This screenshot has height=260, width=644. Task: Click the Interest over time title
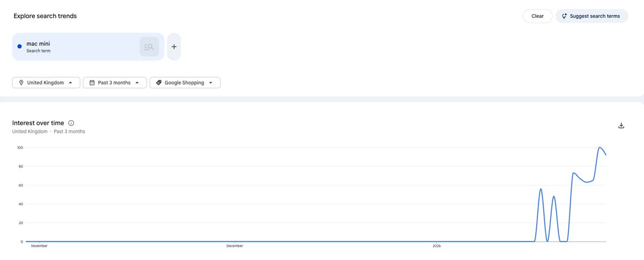click(x=38, y=123)
